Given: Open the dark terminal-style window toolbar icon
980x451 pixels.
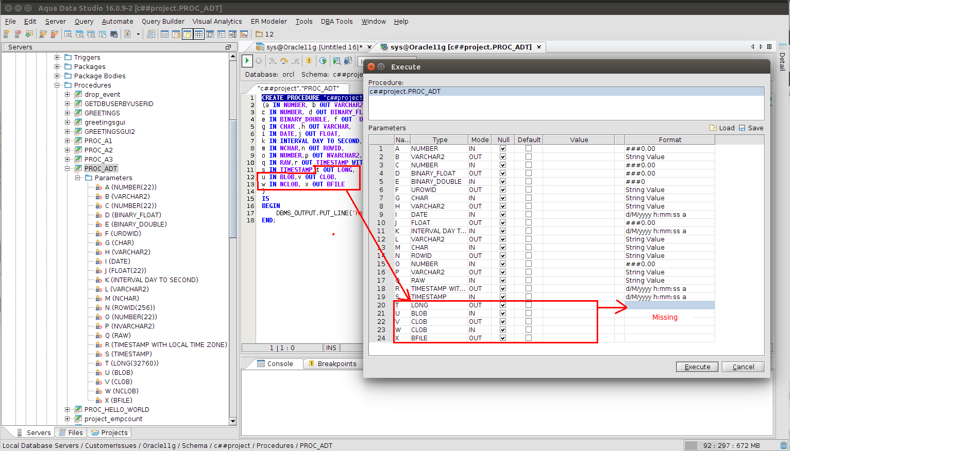Looking at the screenshot, I should point(114,34).
